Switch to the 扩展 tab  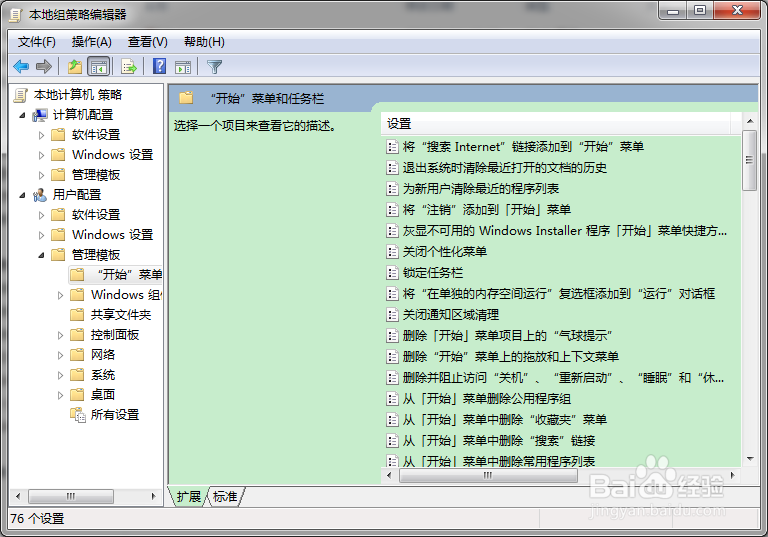pyautogui.click(x=189, y=497)
